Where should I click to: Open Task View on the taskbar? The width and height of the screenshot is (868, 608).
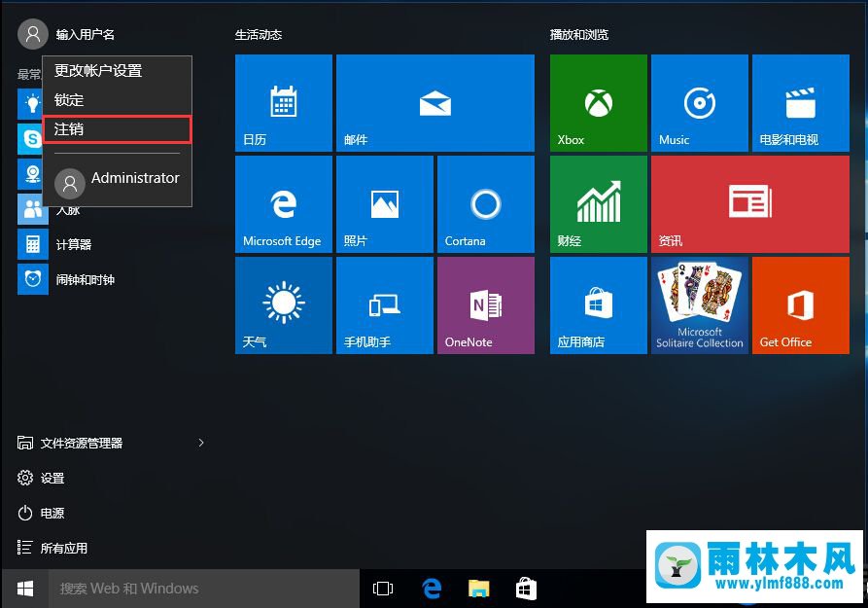pos(383,589)
